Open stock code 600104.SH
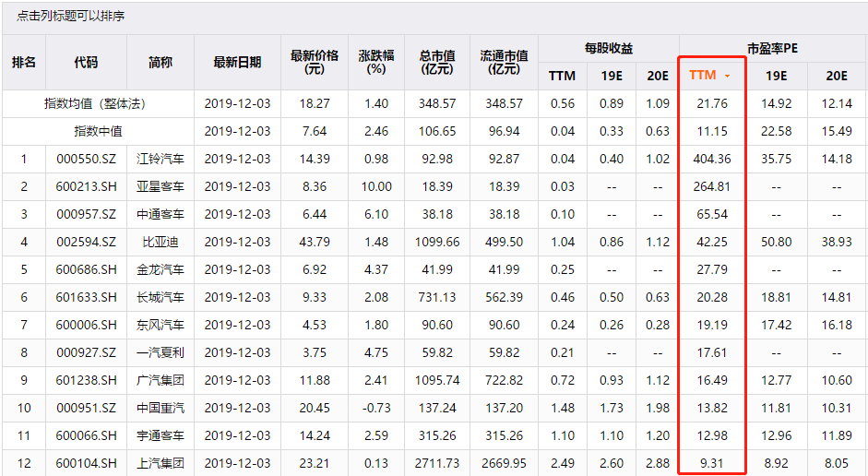Image resolution: width=868 pixels, height=476 pixels. (86, 463)
